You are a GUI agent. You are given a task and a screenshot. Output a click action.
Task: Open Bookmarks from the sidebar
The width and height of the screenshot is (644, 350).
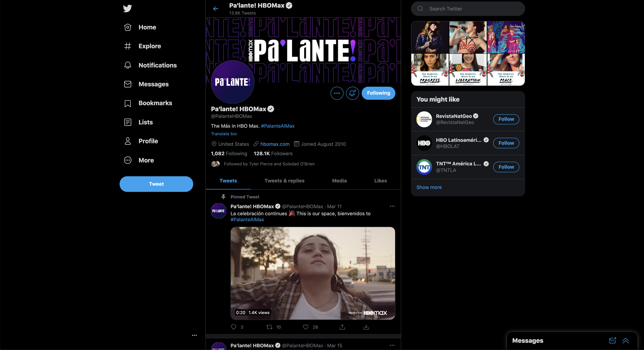pyautogui.click(x=155, y=103)
